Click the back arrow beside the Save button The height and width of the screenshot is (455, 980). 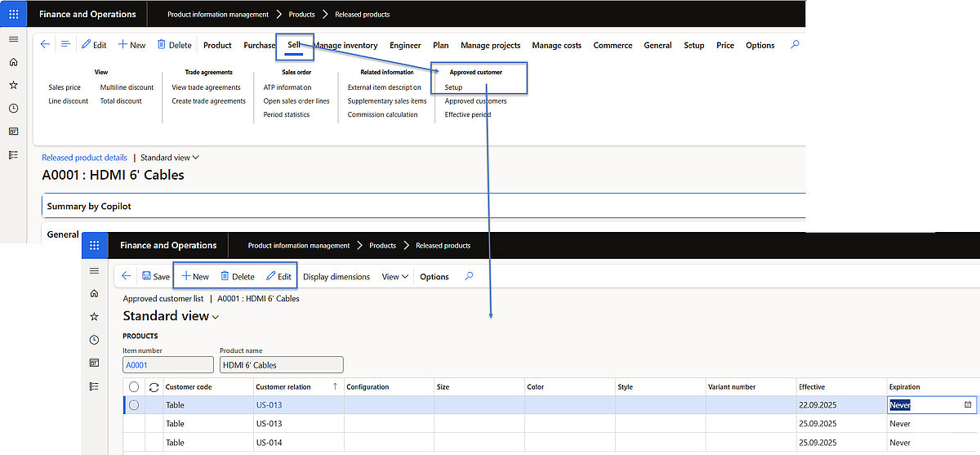click(x=126, y=277)
